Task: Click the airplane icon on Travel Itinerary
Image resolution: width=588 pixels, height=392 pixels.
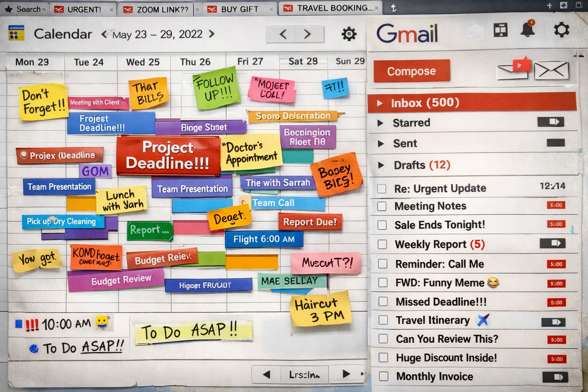Action: (x=483, y=320)
